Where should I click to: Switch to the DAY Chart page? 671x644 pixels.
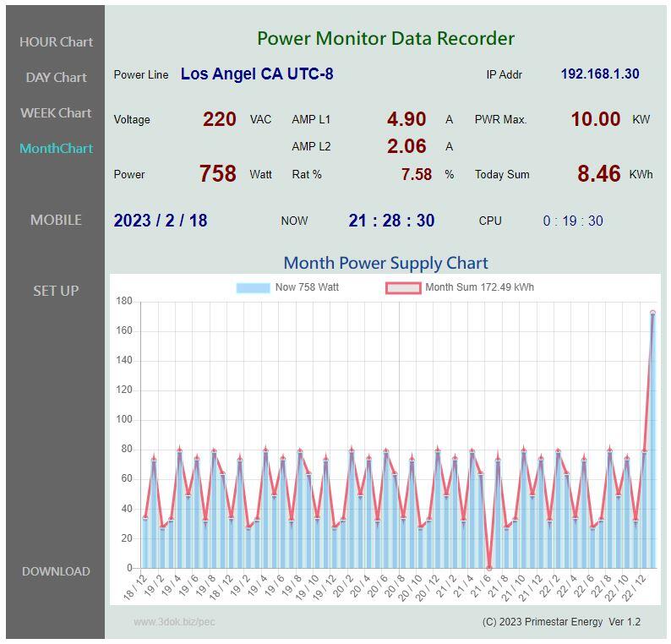(56, 77)
